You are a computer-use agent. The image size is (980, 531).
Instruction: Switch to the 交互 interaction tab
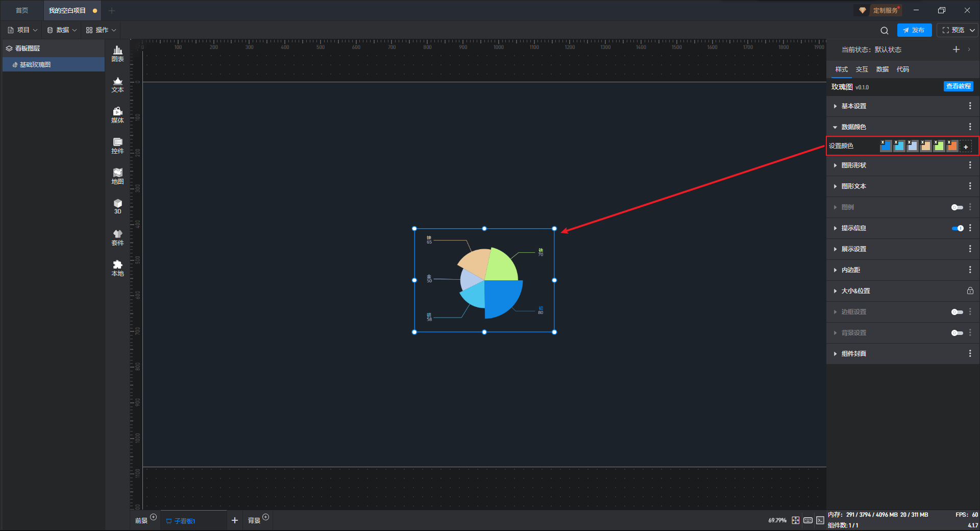point(862,69)
